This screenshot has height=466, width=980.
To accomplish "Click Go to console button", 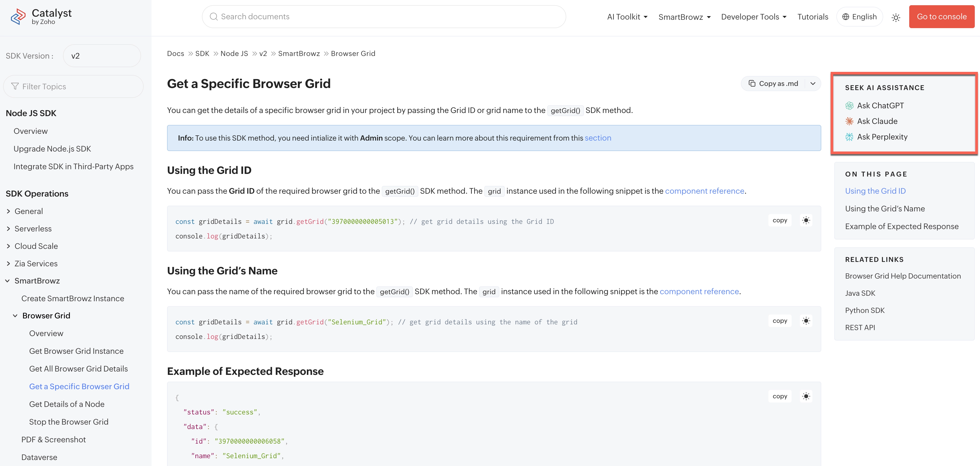I will pos(941,17).
